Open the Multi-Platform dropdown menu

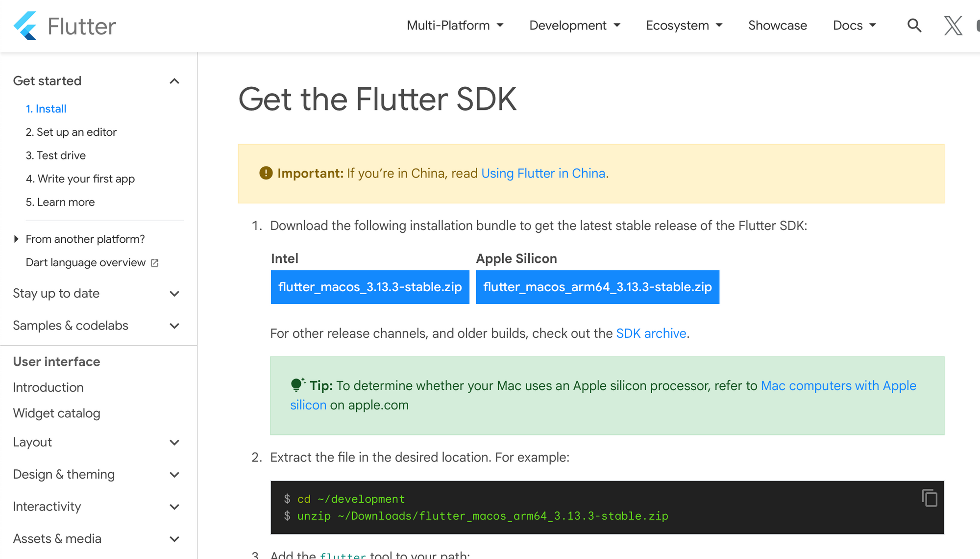click(455, 25)
